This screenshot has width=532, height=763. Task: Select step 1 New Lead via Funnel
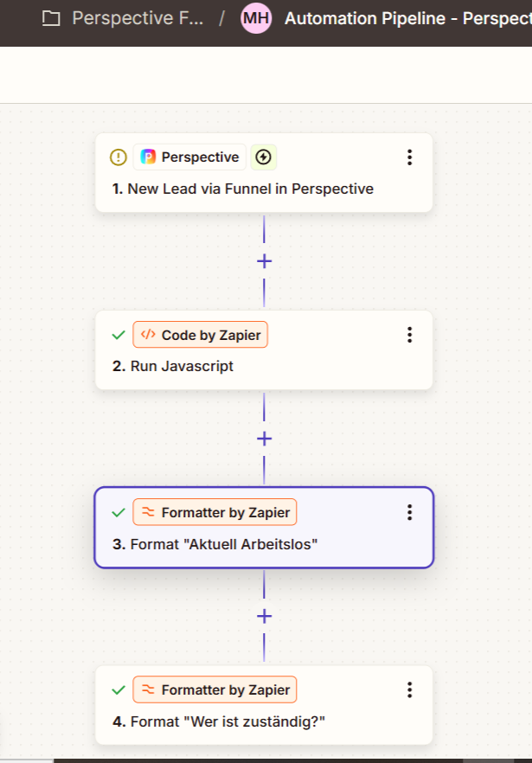(264, 173)
